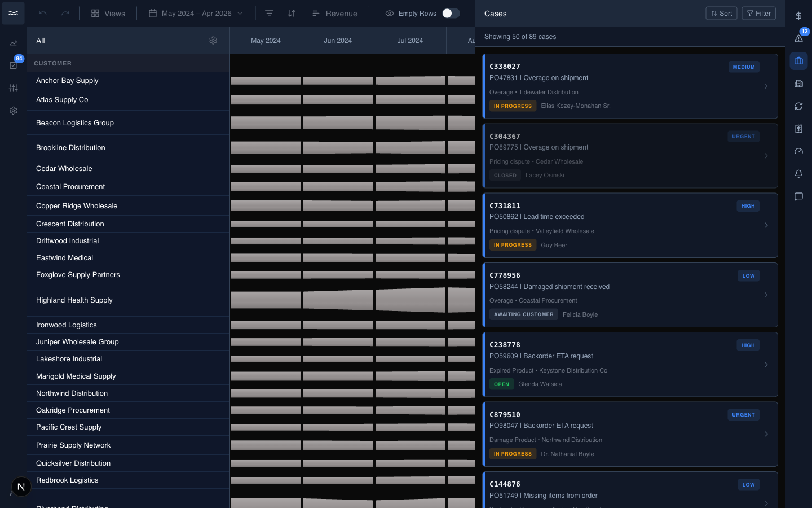The height and width of the screenshot is (508, 812).
Task: Open the alerts triangle icon with 12 badge
Action: pyautogui.click(x=798, y=38)
